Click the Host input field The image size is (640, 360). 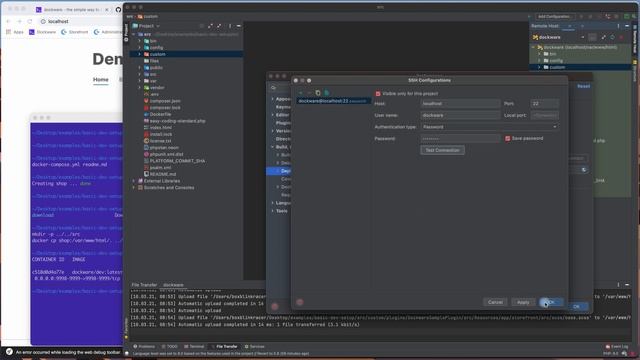[460, 104]
